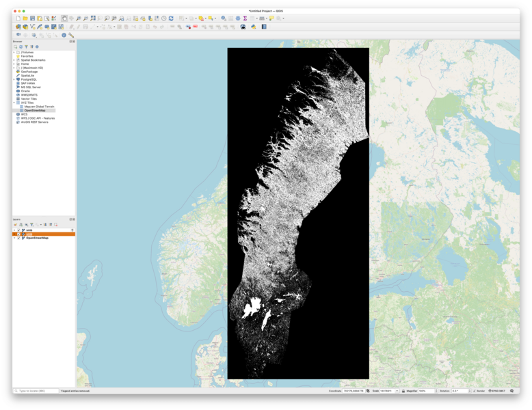
Task: Toggle visibility of the highlighted smb layer
Action: 18,234
